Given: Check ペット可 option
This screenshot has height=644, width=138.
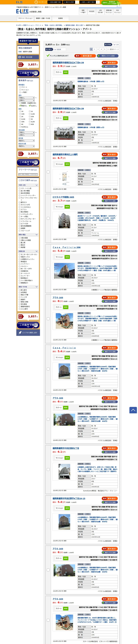Looking at the screenshot, I should [x=20, y=297].
